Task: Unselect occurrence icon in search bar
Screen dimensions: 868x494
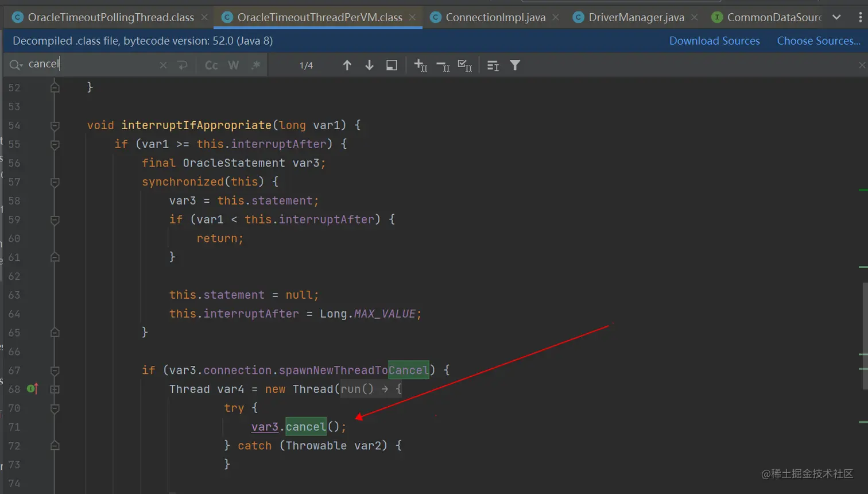Action: (x=443, y=66)
